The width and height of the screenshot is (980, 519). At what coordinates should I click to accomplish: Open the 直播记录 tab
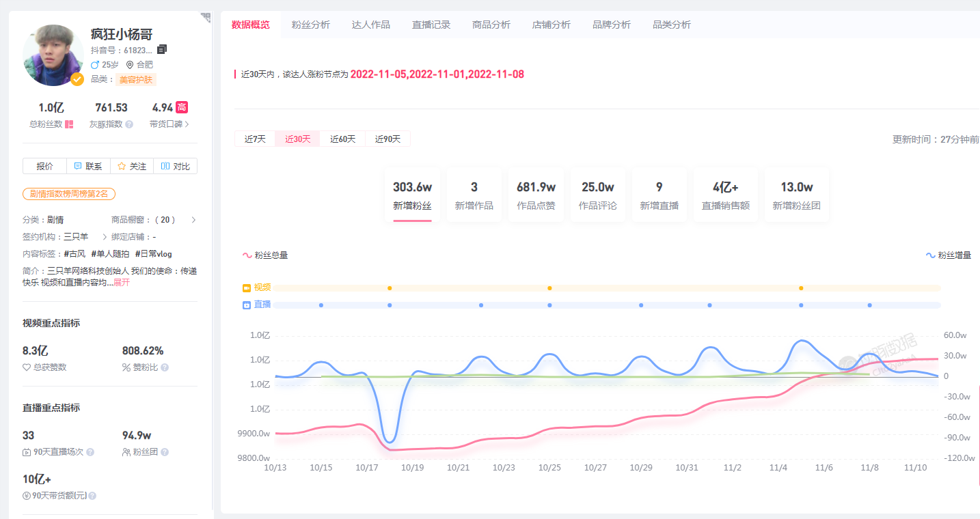point(431,25)
